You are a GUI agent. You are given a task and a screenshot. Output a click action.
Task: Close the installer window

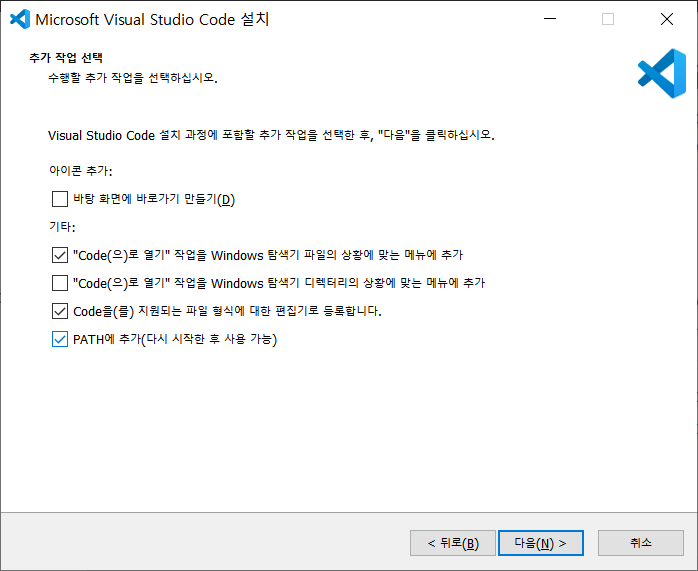667,19
